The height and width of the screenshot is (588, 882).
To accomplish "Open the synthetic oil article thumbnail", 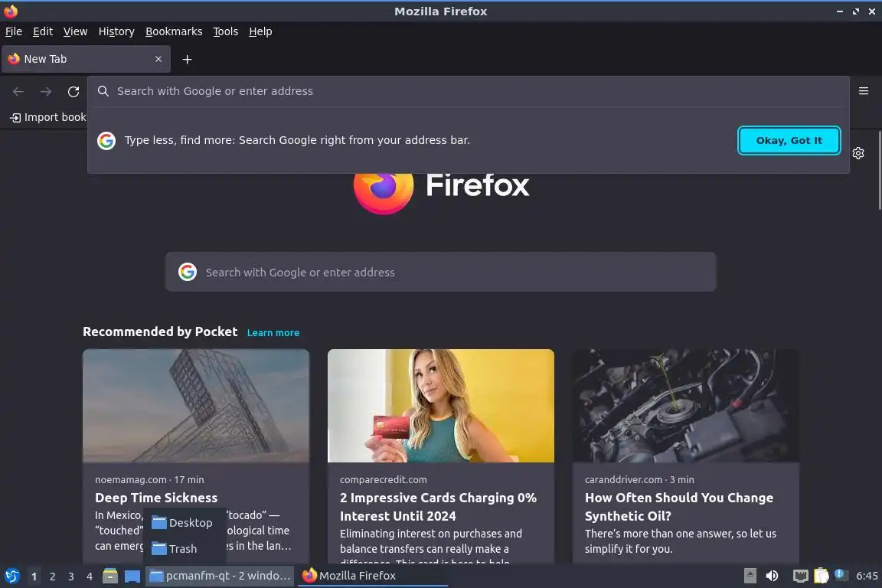I will point(686,406).
